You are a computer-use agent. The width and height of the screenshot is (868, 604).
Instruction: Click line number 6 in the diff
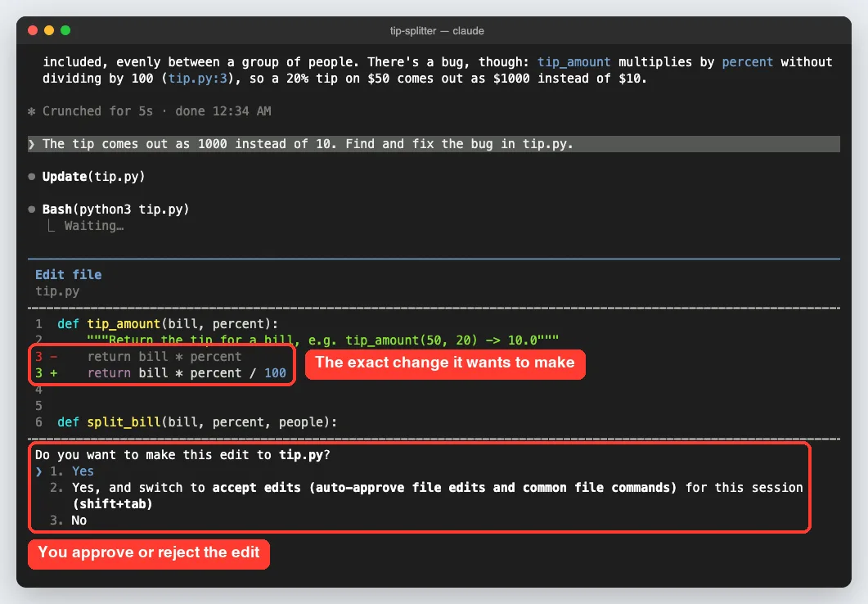38,422
